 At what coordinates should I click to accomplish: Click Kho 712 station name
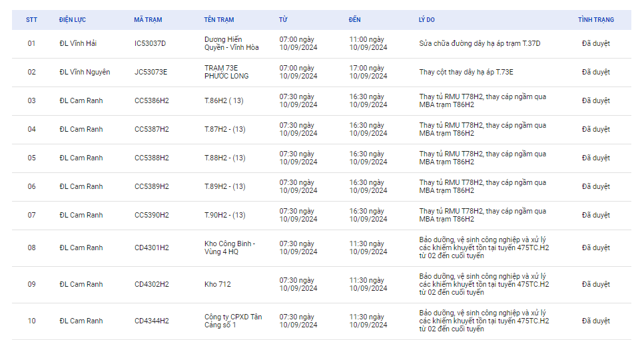pyautogui.click(x=218, y=284)
